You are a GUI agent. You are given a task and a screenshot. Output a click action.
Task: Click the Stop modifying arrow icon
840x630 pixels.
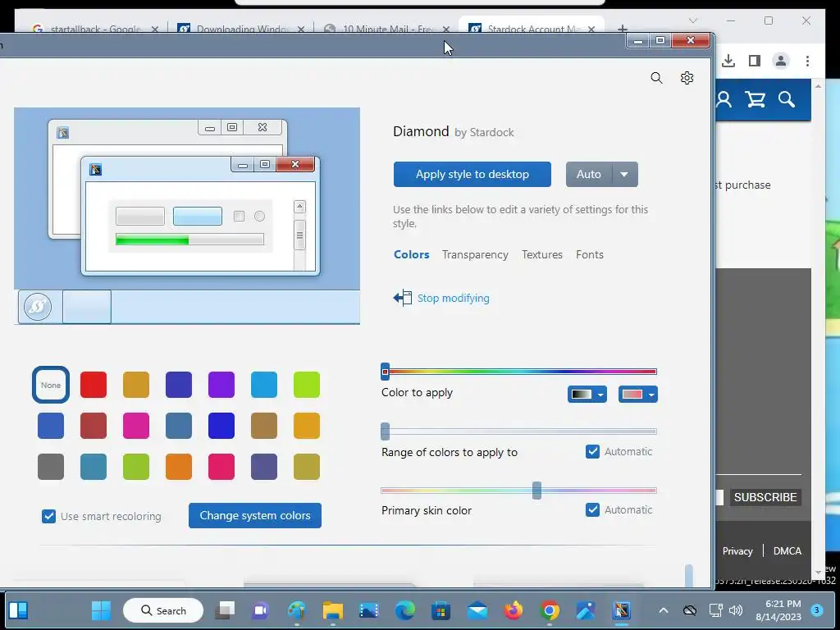pos(402,298)
